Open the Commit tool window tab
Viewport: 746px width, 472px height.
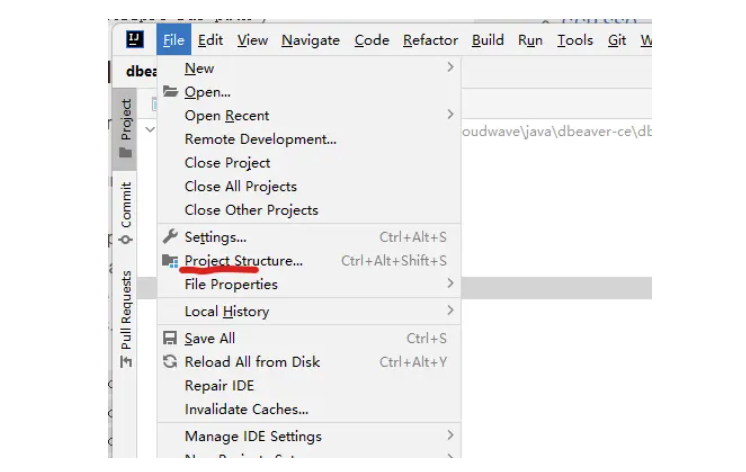126,212
